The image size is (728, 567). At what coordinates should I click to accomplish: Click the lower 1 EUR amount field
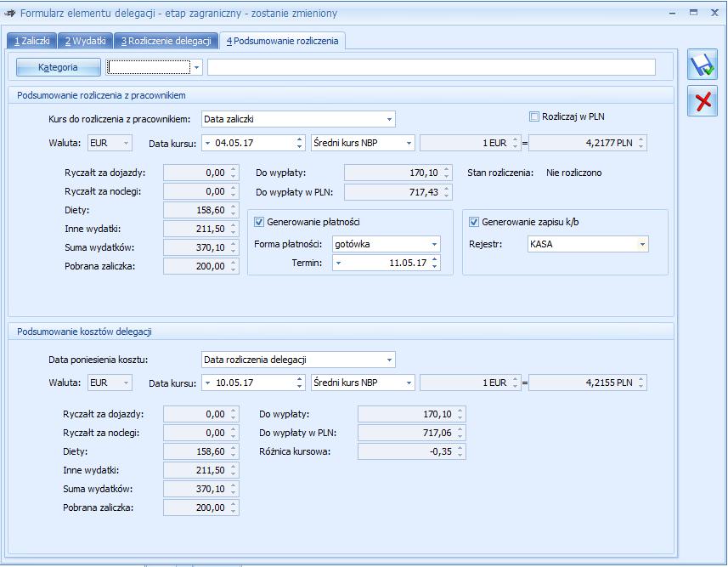[470, 383]
